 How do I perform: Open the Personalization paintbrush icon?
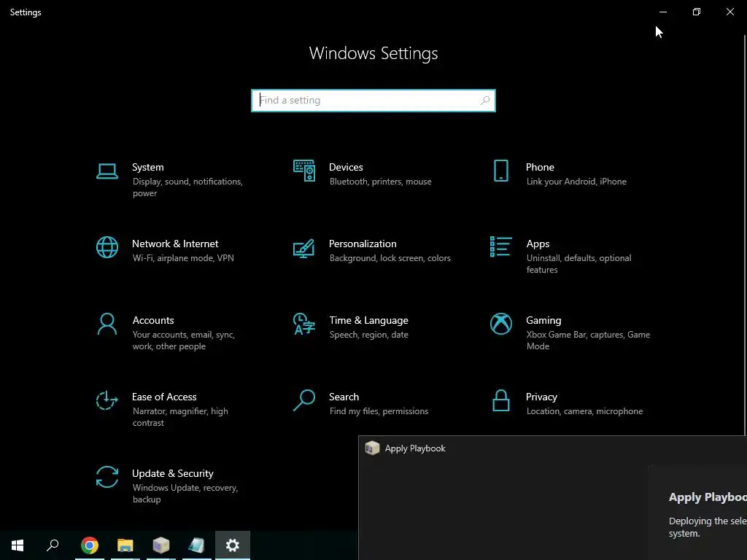point(304,248)
